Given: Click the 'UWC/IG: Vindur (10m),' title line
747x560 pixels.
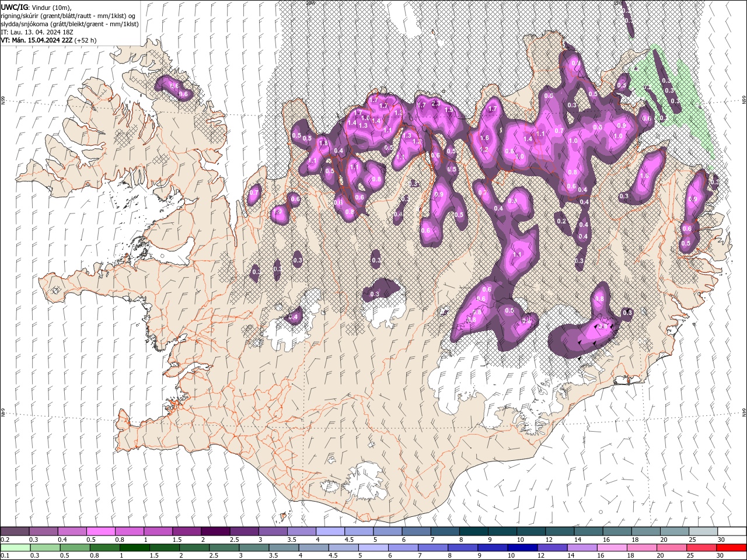Looking at the screenshot, I should point(36,7).
